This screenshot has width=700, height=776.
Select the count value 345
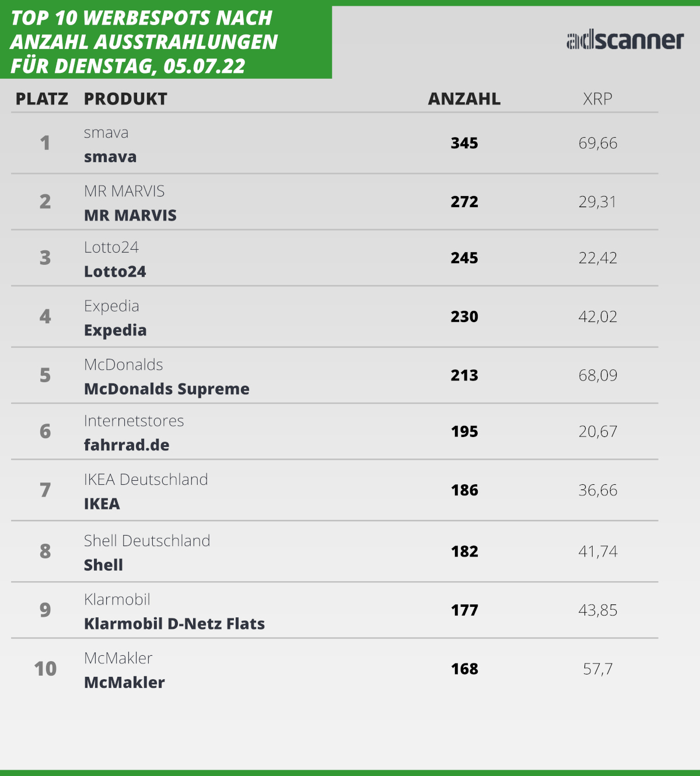click(464, 144)
